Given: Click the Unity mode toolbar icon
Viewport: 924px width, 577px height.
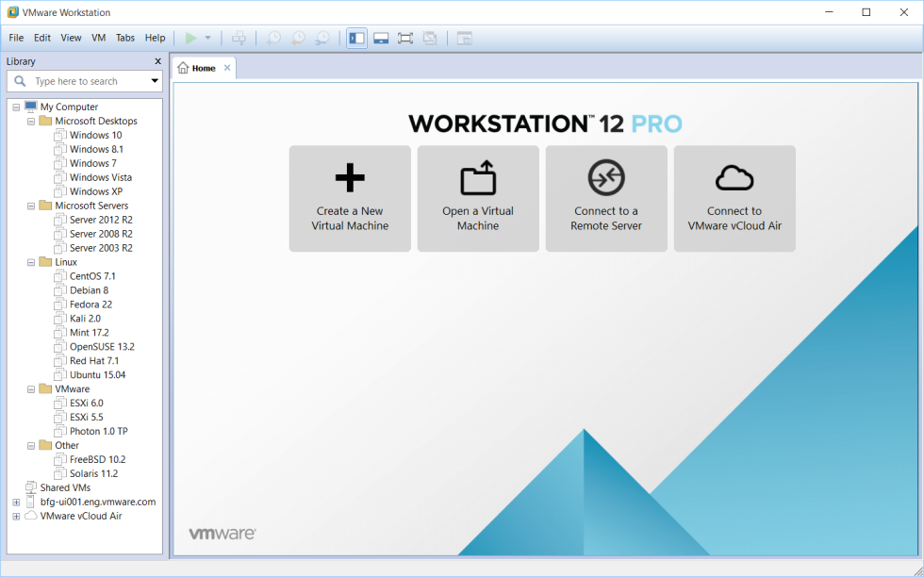Looking at the screenshot, I should (430, 39).
